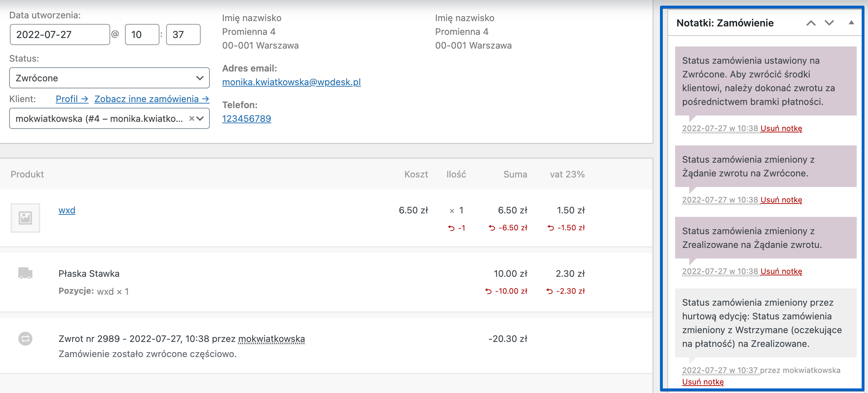Click the shipping truck icon

click(x=25, y=273)
